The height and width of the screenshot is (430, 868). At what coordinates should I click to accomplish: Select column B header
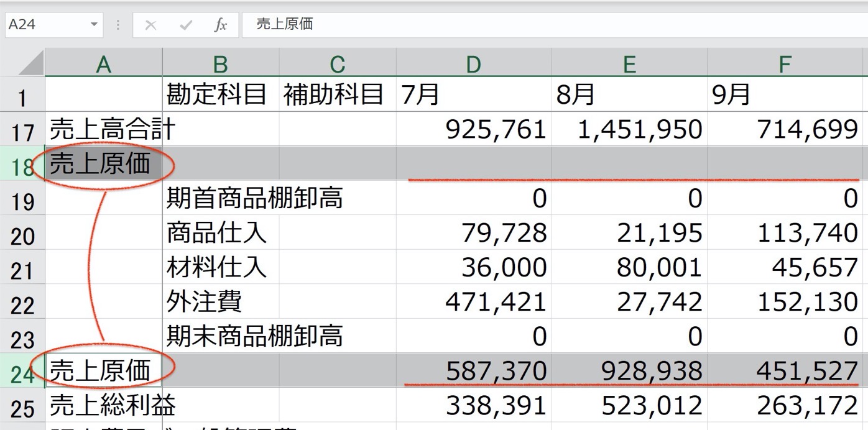coord(221,63)
